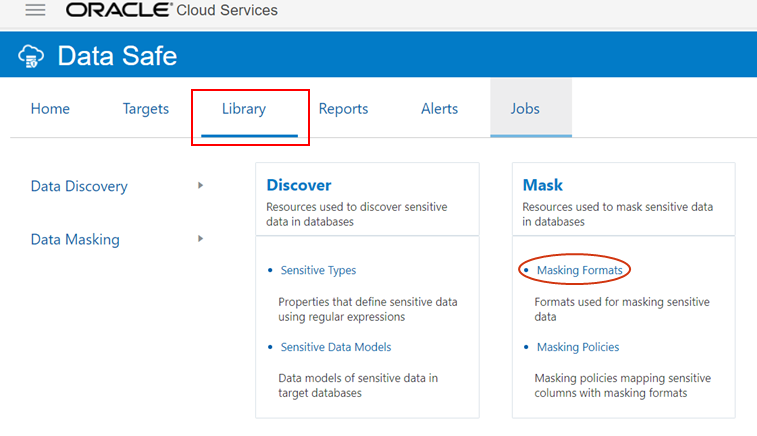Go to the Reports tab
757x436 pixels.
pyautogui.click(x=343, y=109)
